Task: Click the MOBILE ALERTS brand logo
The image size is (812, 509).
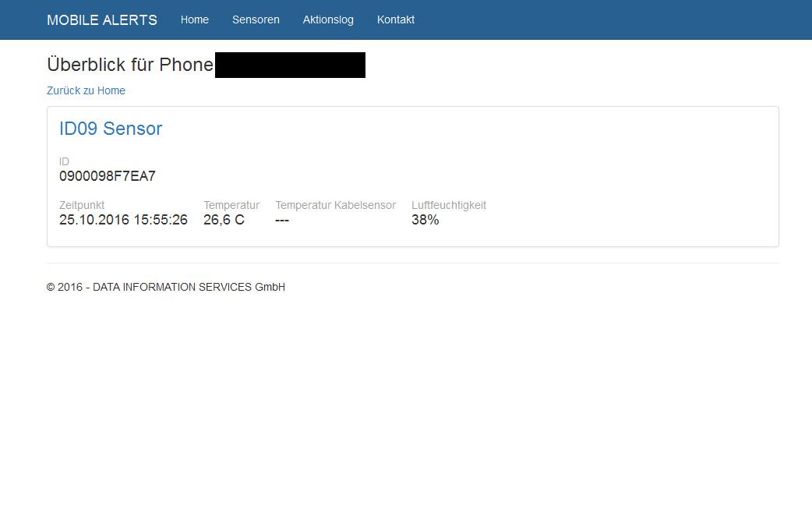Action: tap(102, 20)
